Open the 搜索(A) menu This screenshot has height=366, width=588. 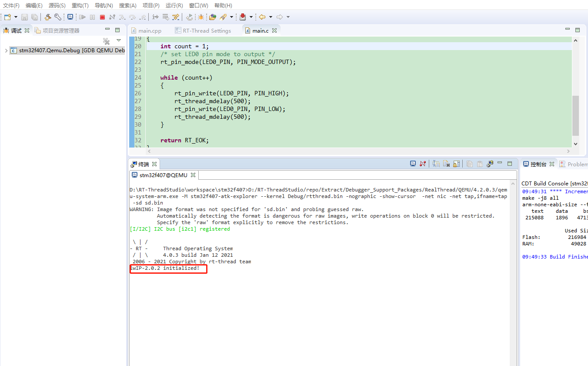tap(128, 5)
